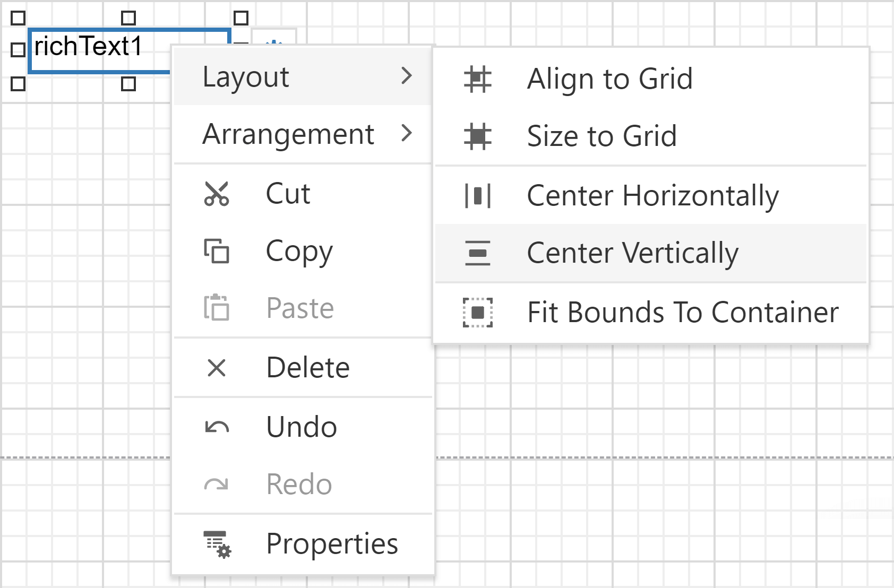Click the grayed-out Redo entry

299,484
